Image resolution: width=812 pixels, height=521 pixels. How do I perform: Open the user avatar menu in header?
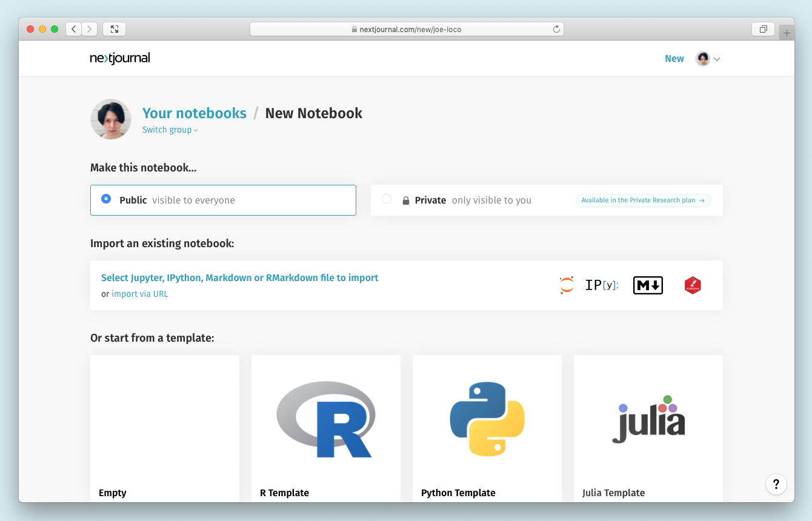click(x=708, y=59)
